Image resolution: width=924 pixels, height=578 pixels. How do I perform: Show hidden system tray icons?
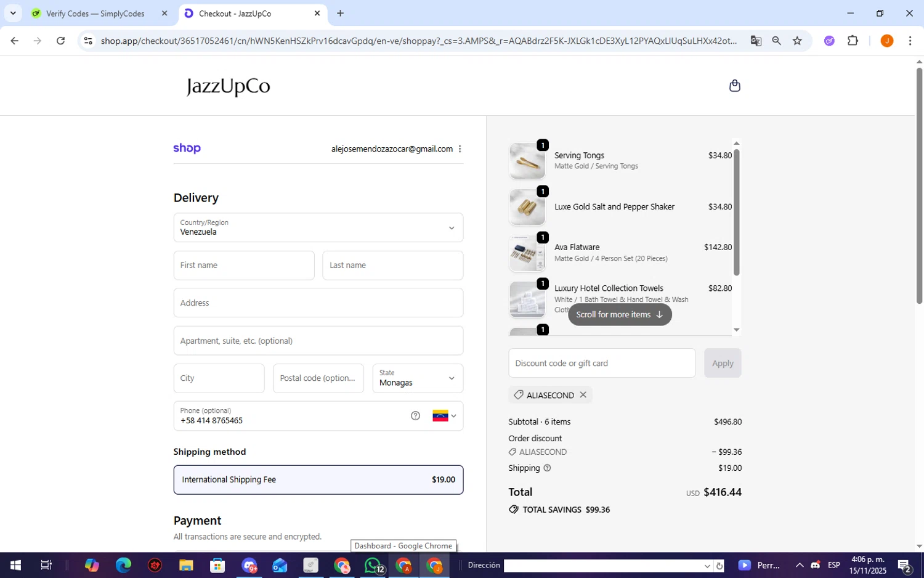tap(799, 565)
